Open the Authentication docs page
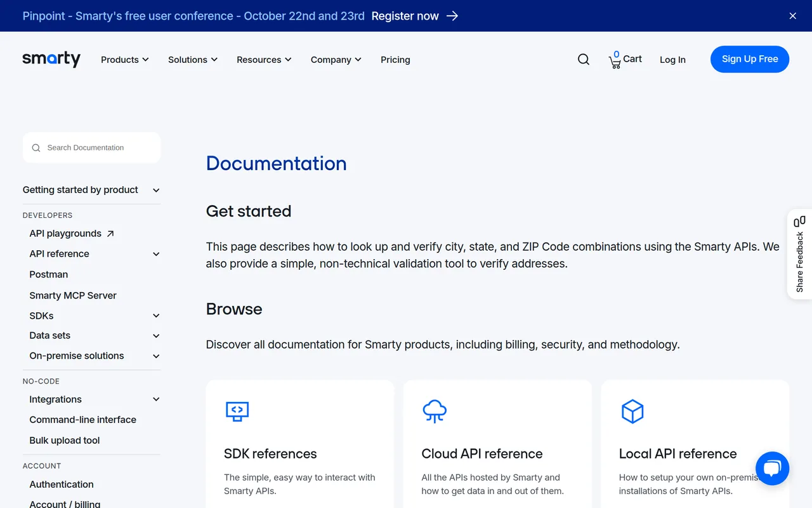 pos(62,485)
